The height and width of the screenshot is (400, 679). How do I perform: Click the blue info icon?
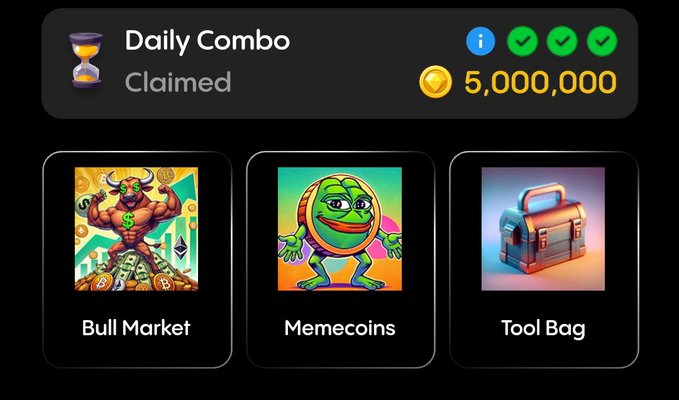(x=481, y=42)
